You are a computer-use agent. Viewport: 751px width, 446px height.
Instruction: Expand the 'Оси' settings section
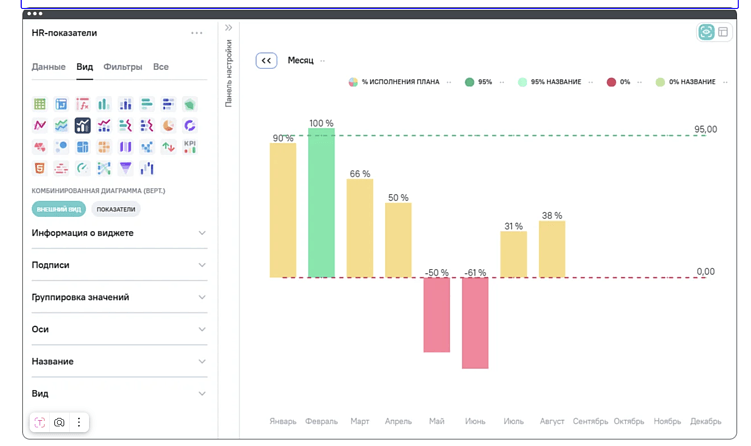119,329
